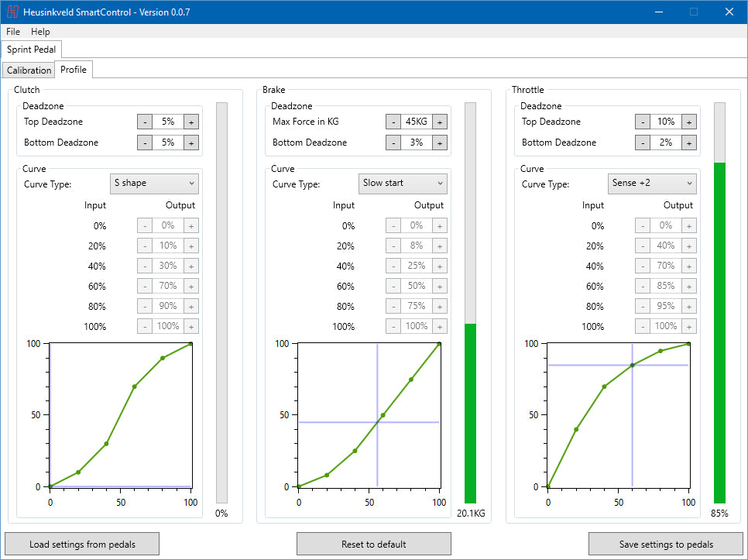Click Save settings to pedals
Image resolution: width=748 pixels, height=560 pixels.
tap(666, 544)
